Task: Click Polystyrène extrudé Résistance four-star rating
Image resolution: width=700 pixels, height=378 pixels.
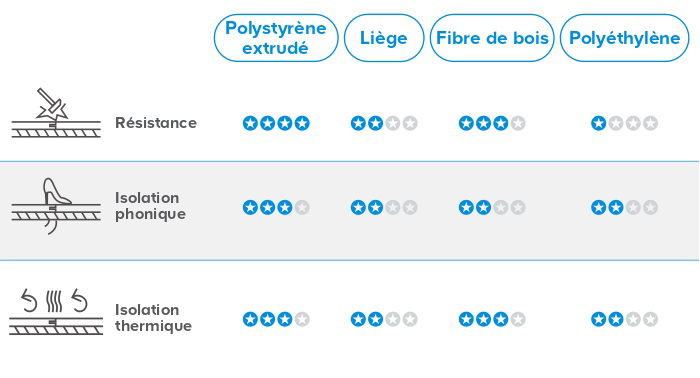Action: coord(276,123)
